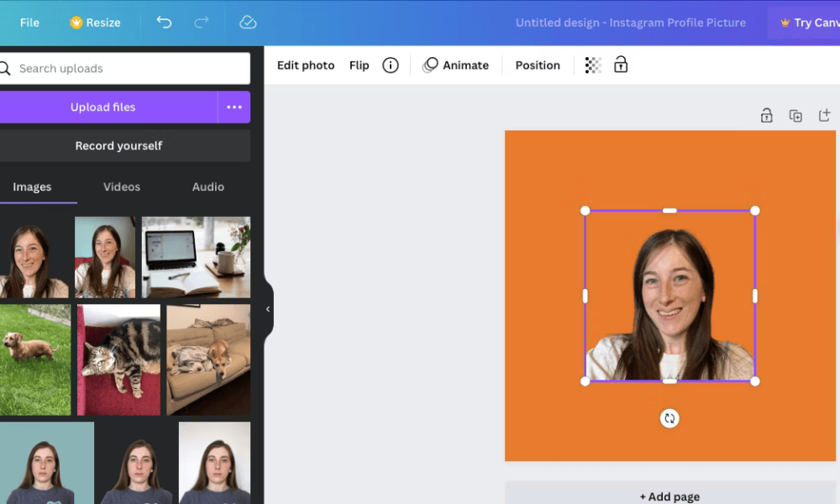Select the portrait with teal background thumbnail
The image size is (840, 504).
(46, 463)
